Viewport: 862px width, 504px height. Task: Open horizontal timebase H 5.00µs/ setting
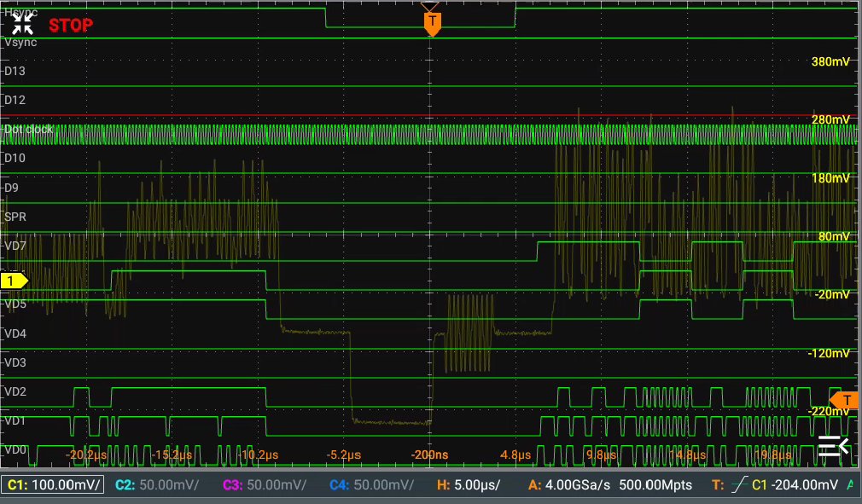(x=469, y=484)
